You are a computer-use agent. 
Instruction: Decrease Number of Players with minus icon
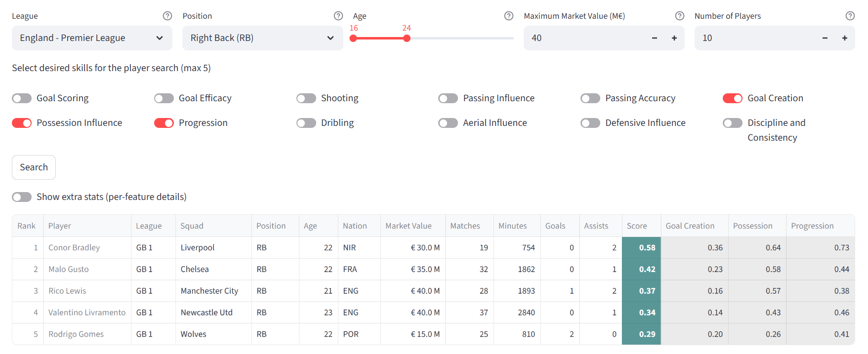click(825, 38)
